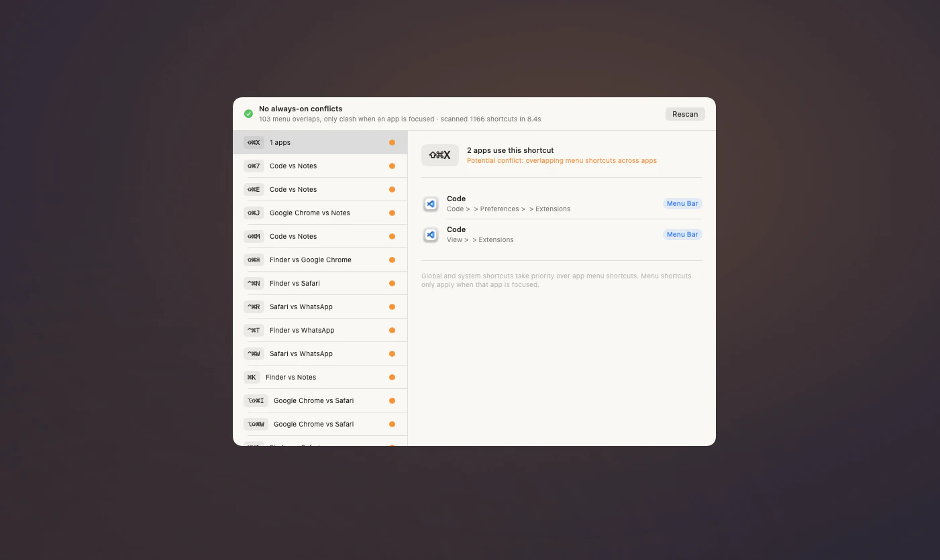Click the ⌥⇧⌘W key badge
This screenshot has width=940, height=560.
point(256,424)
